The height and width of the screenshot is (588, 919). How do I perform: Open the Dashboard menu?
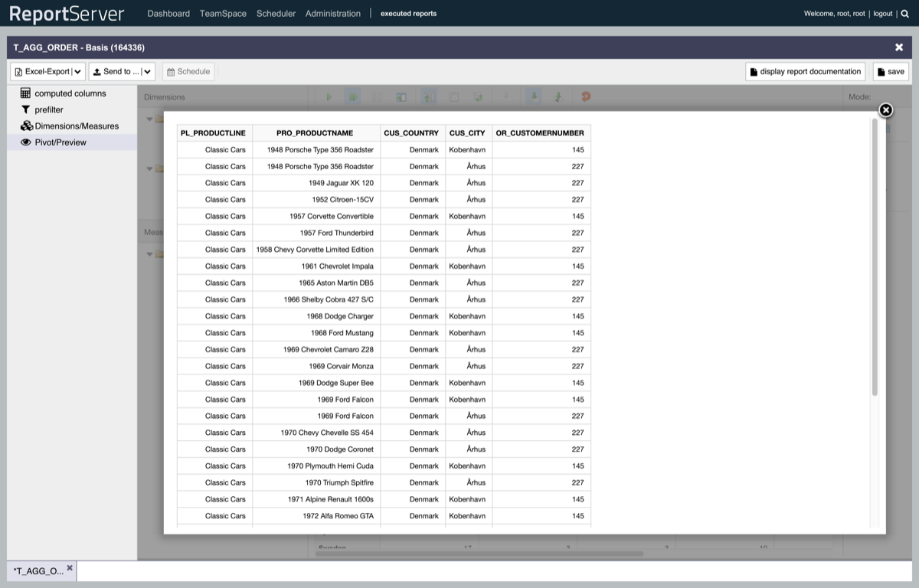[x=168, y=14]
